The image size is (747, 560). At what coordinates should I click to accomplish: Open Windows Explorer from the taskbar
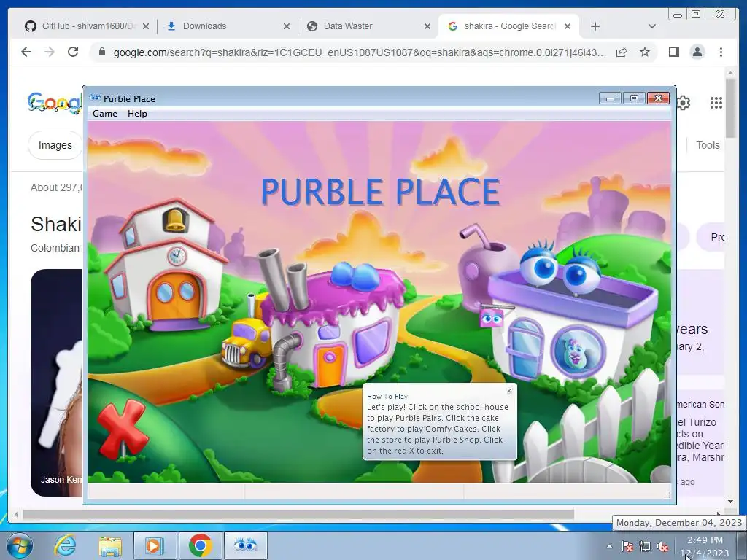pos(110,545)
